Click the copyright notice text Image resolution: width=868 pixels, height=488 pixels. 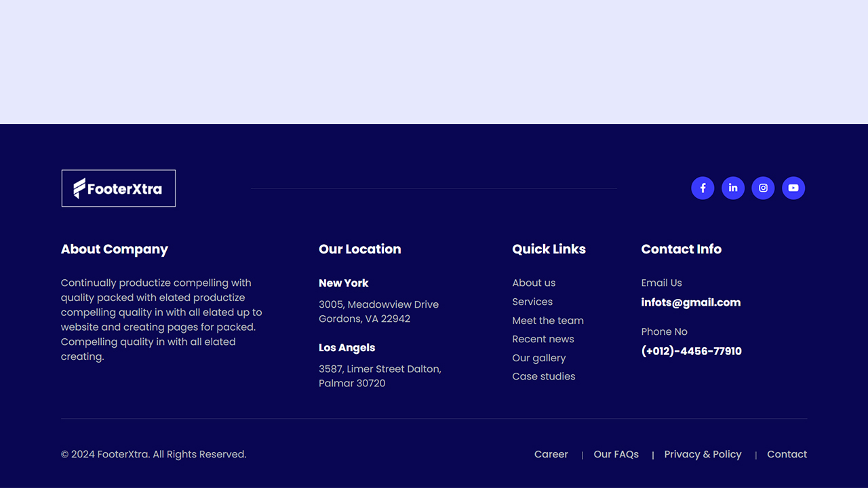(153, 454)
